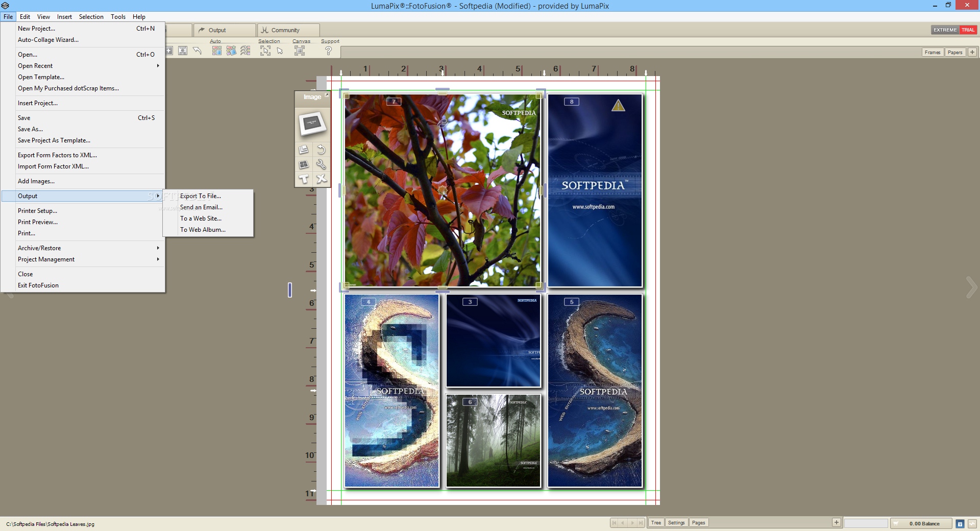Screen dimensions: 980x531
Task: Click the pin icon on Image panel
Action: 327,95
